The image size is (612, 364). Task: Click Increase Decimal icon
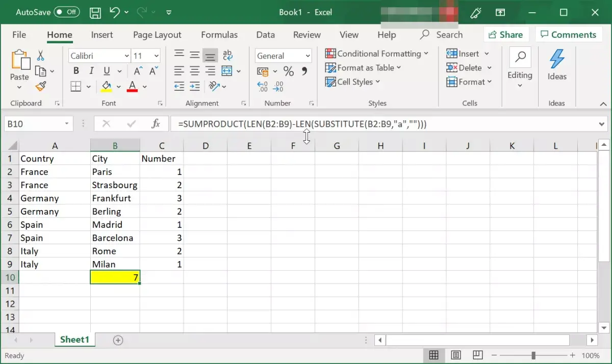click(263, 87)
